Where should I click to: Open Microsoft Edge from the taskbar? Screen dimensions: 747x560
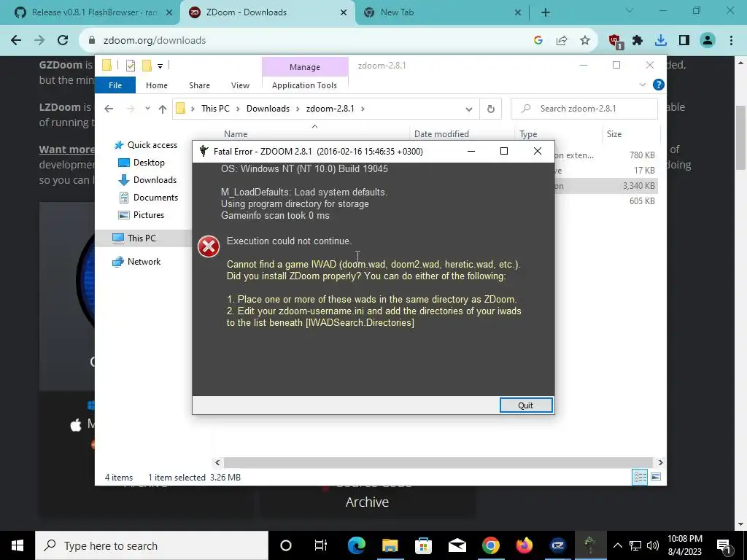tap(356, 545)
